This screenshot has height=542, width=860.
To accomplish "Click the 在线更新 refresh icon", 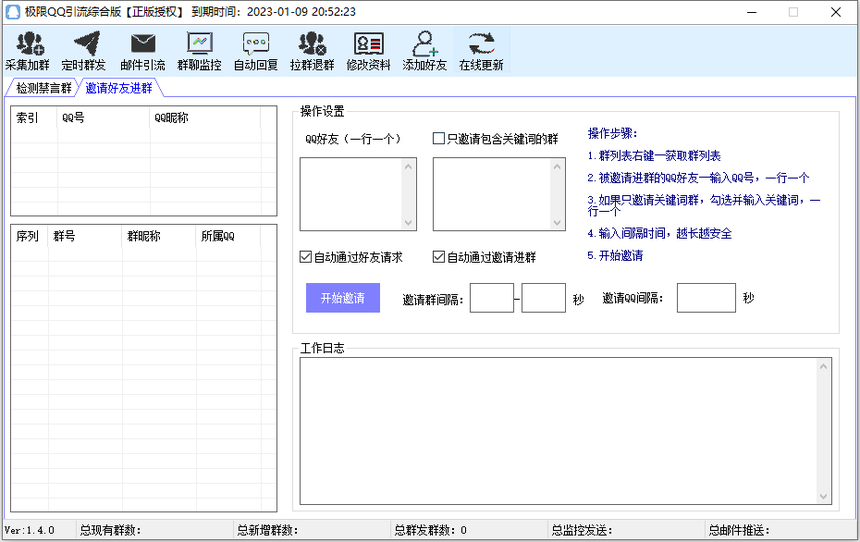I will coord(481,44).
